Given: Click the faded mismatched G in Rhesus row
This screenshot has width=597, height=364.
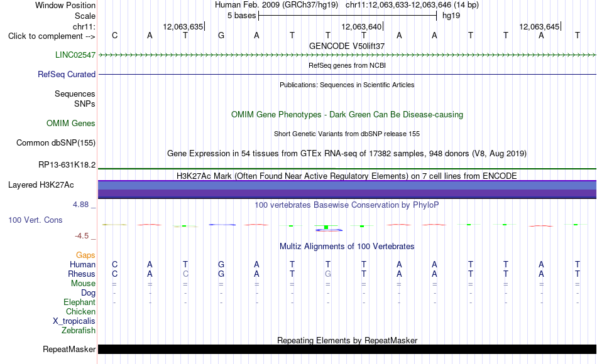Looking at the screenshot, I should coord(328,274).
